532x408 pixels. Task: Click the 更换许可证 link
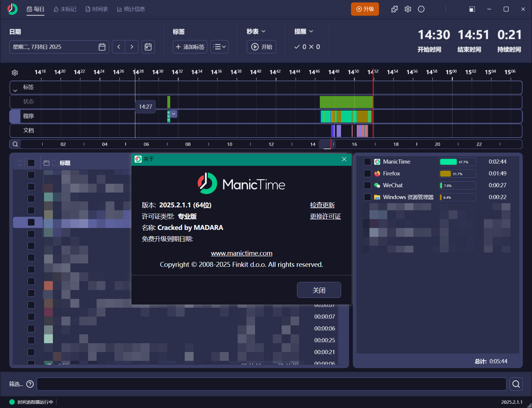(x=326, y=216)
